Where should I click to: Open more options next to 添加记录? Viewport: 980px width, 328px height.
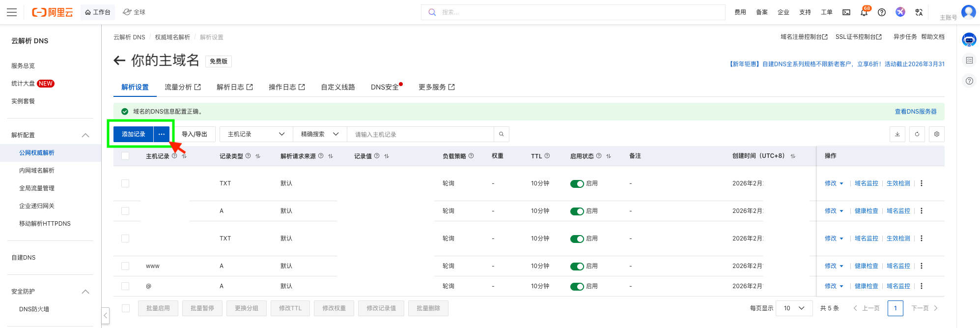(162, 134)
